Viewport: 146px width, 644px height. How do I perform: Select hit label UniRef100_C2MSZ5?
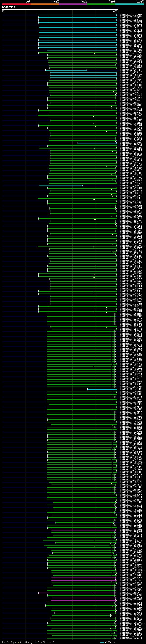click(x=131, y=357)
